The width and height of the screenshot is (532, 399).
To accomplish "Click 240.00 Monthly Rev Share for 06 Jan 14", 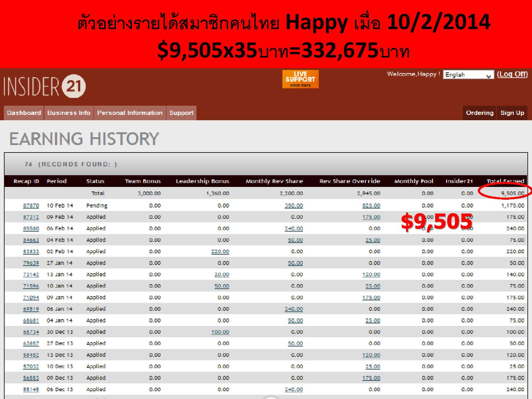I will pyautogui.click(x=294, y=309).
